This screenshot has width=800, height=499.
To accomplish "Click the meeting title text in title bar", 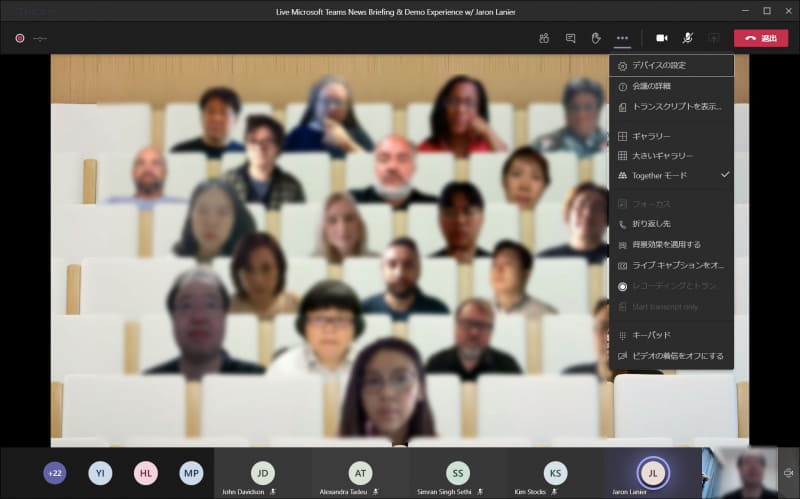I will (x=395, y=12).
